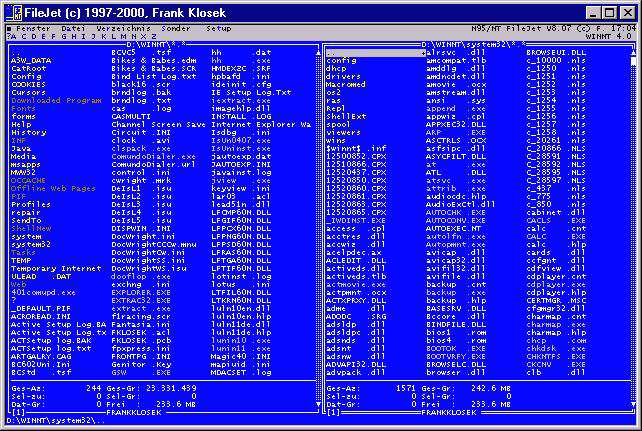Open the Setup menu
The image size is (642, 431).
pyautogui.click(x=219, y=28)
